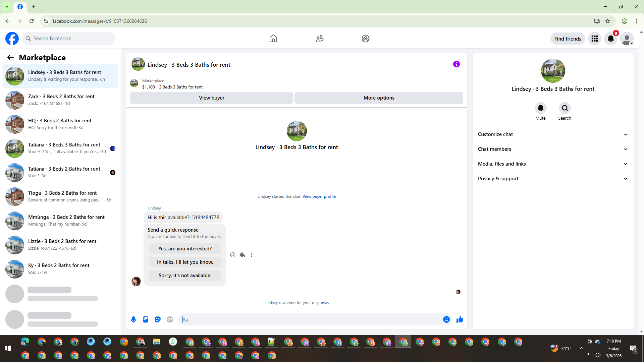Reply to the quick response message

[242, 255]
